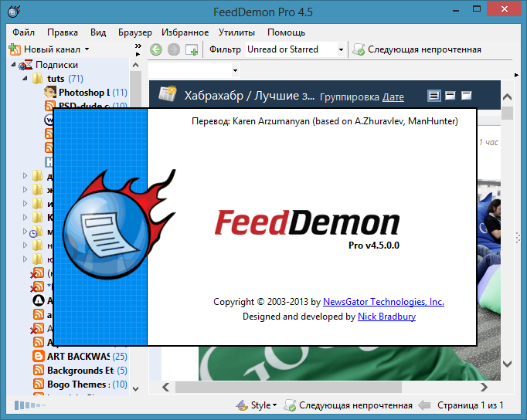Click article view scroll up arrow

pos(507,97)
